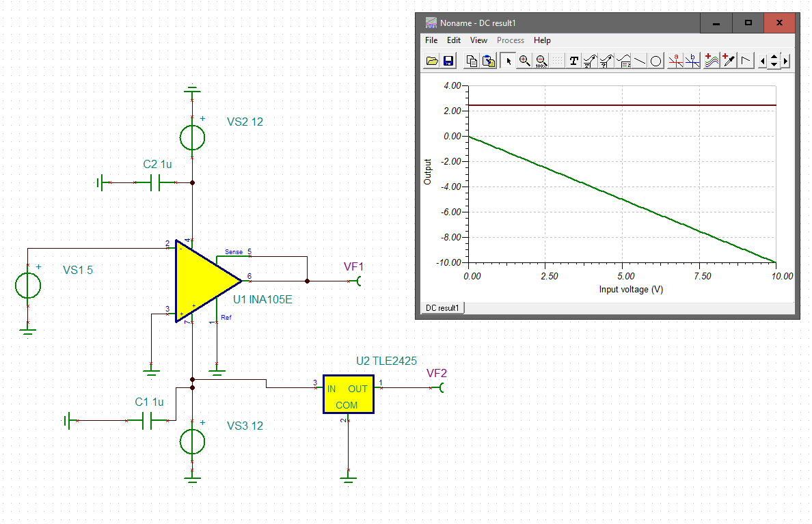Select the arrow pointer tool
Screen dimensions: 812x524
click(x=508, y=61)
